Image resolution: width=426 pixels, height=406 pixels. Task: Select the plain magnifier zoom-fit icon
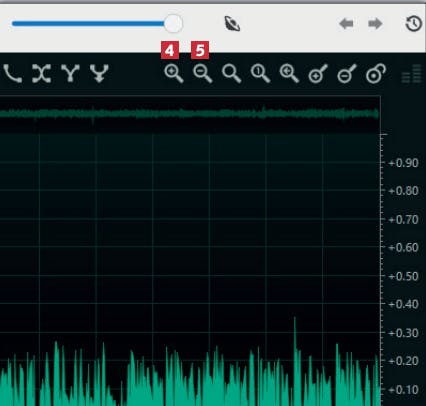coord(231,73)
